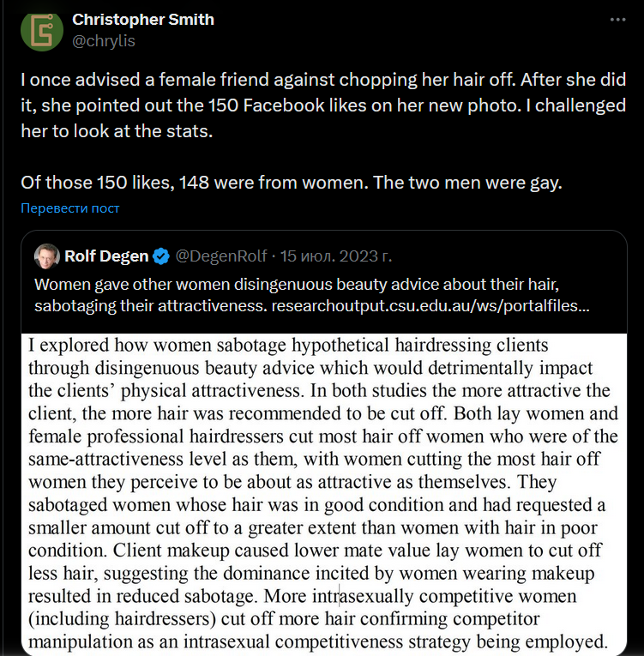This screenshot has height=656, width=644.
Task: Click the 15 июл. 2023 г. date
Action: tap(336, 256)
